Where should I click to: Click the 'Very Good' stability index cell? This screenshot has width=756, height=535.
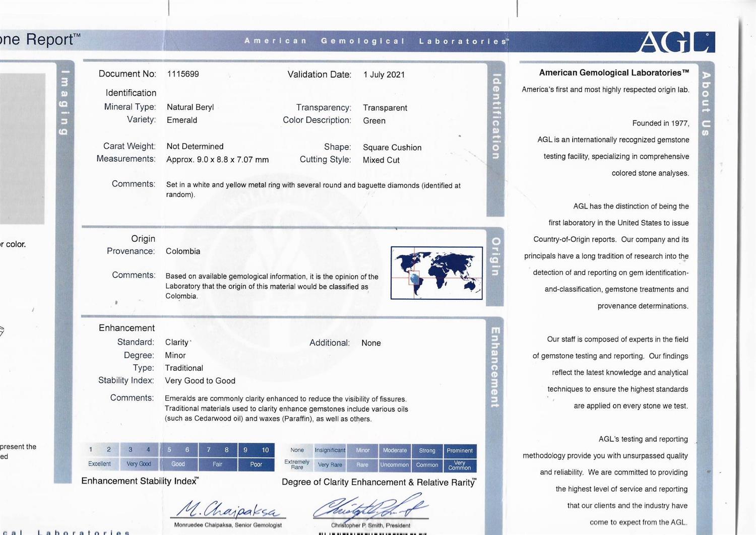[139, 464]
